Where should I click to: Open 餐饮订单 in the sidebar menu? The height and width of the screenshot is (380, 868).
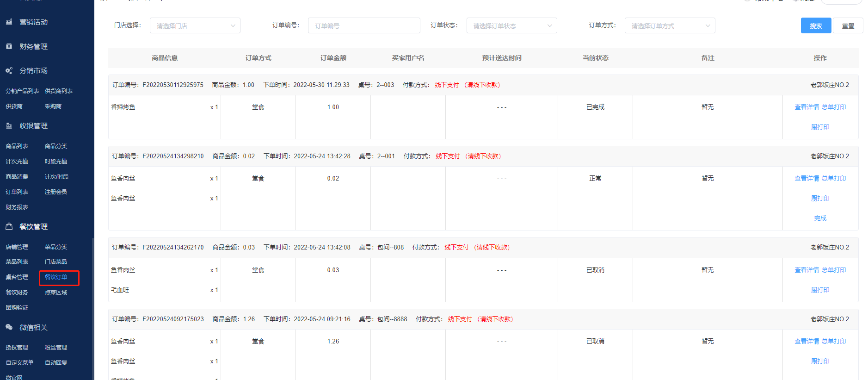click(56, 277)
